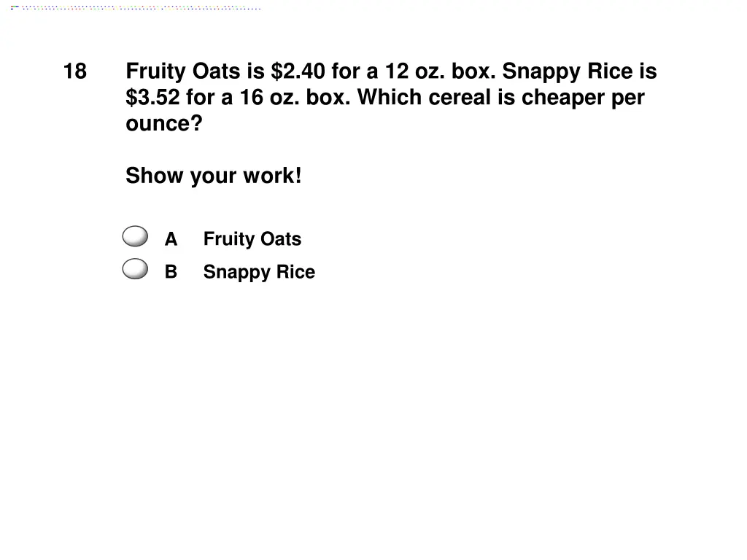Choose the Fruity Oats answer label
747x560 pixels.
tap(252, 239)
